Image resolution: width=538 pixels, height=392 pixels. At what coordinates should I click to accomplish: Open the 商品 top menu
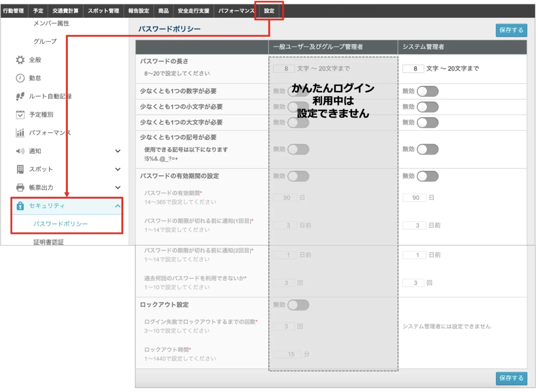[x=163, y=11]
